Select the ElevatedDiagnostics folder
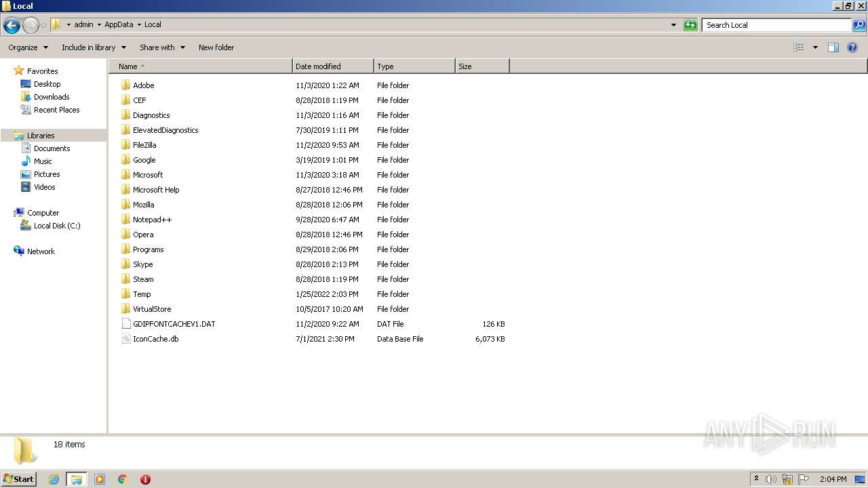Viewport: 868px width, 488px height. 165,130
